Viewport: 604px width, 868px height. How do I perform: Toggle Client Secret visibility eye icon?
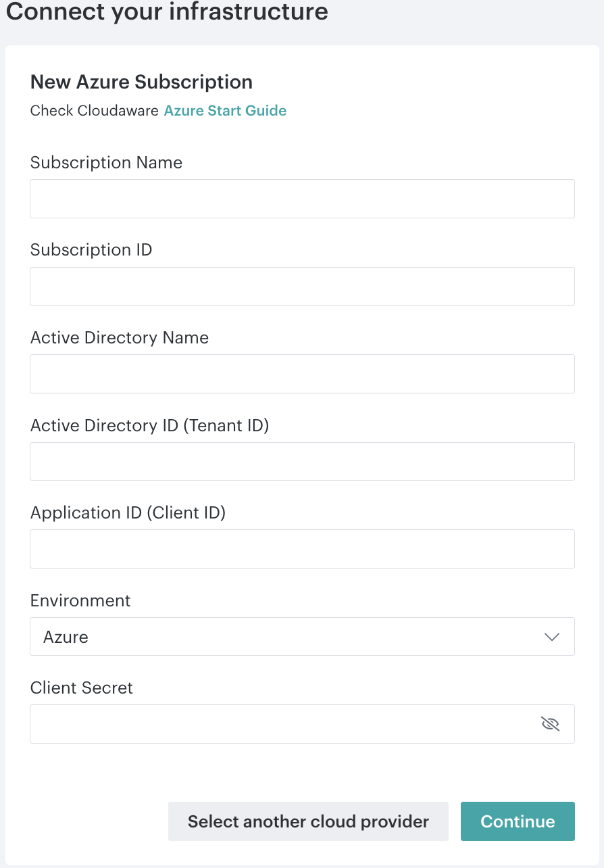coord(551,724)
